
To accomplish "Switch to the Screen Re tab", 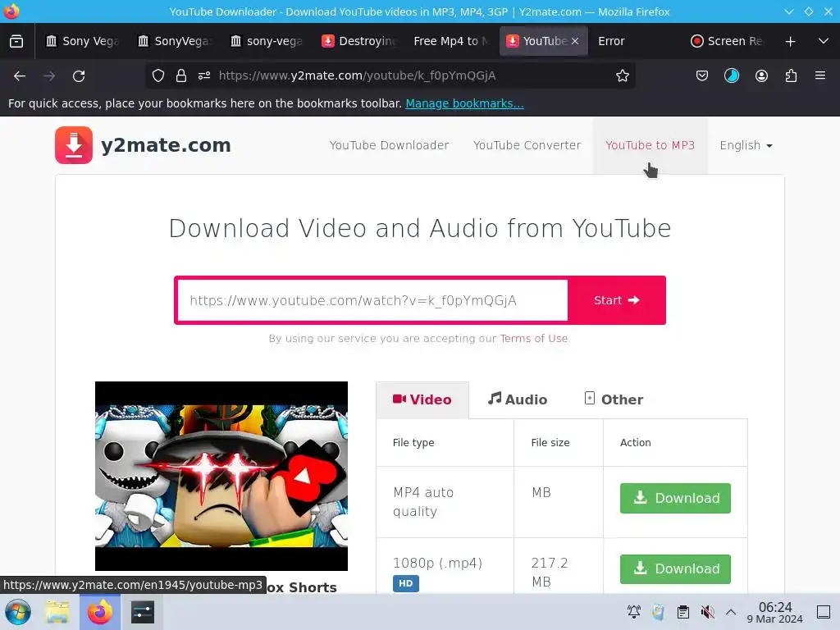I will coord(727,41).
